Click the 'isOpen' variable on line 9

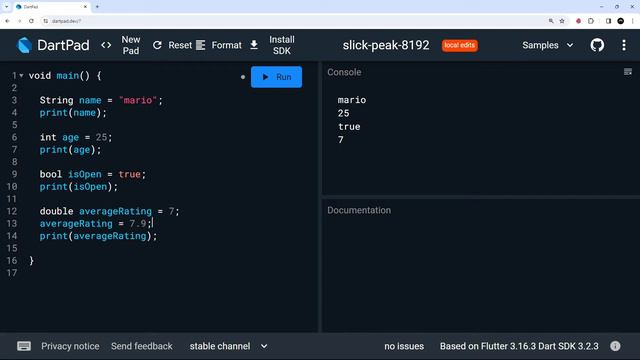(x=84, y=174)
